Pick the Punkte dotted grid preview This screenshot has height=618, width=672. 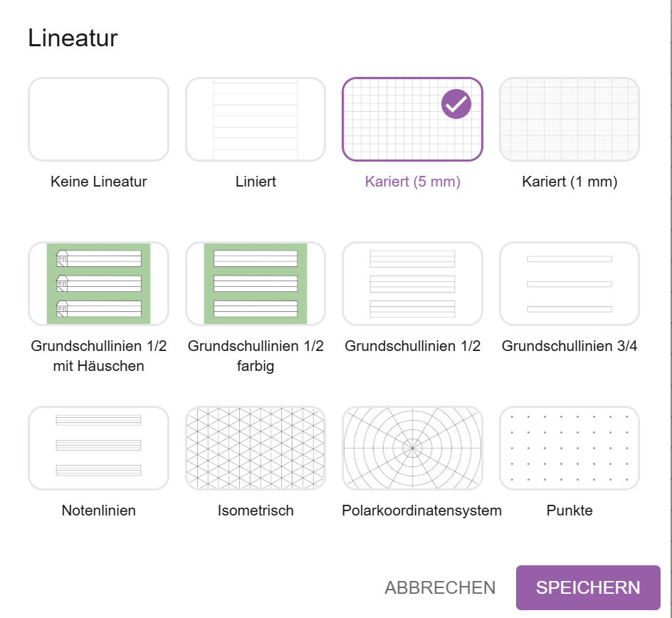(569, 449)
